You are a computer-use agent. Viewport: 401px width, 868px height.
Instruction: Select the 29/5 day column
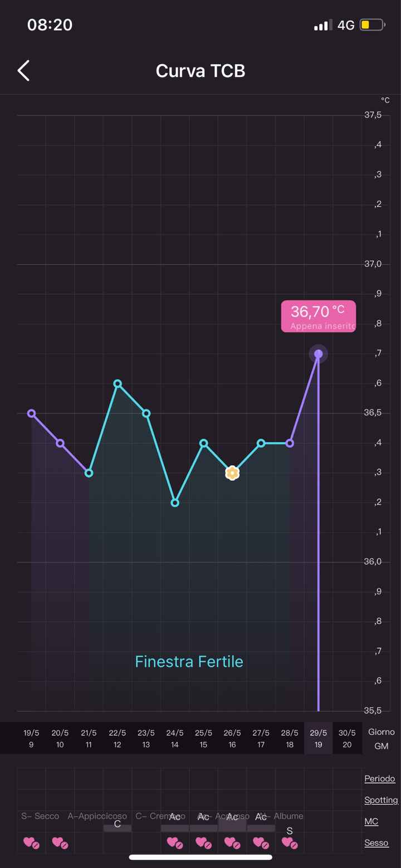pos(319,738)
